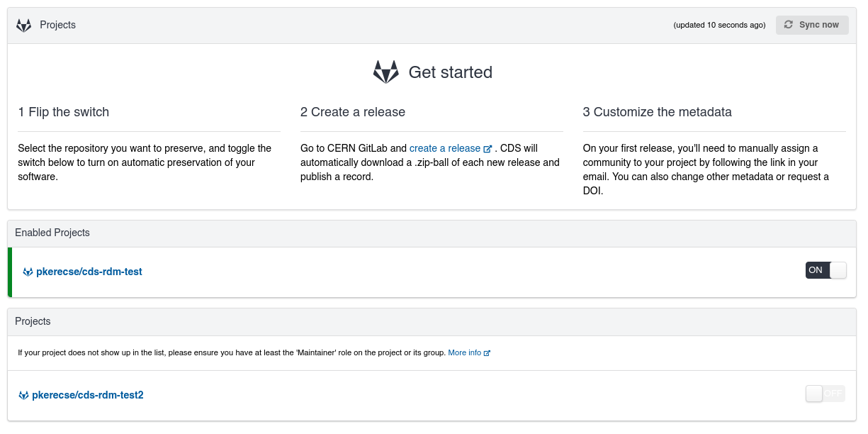This screenshot has width=868, height=434.
Task: Click the GitLab icon beside pkerecse/cds-rdm-test2
Action: point(23,395)
